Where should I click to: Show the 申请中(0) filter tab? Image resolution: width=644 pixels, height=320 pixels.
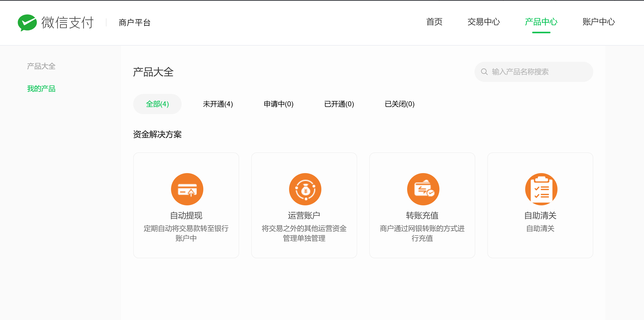[278, 104]
